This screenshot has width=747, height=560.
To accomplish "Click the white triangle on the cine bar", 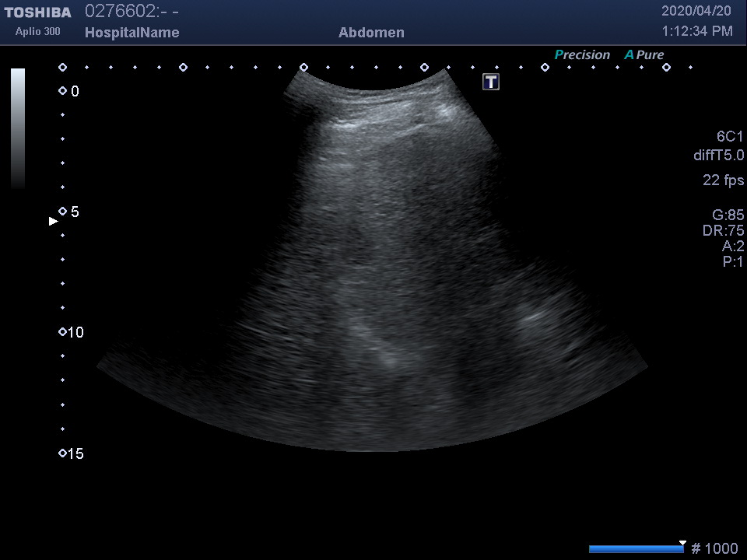I will (x=682, y=543).
